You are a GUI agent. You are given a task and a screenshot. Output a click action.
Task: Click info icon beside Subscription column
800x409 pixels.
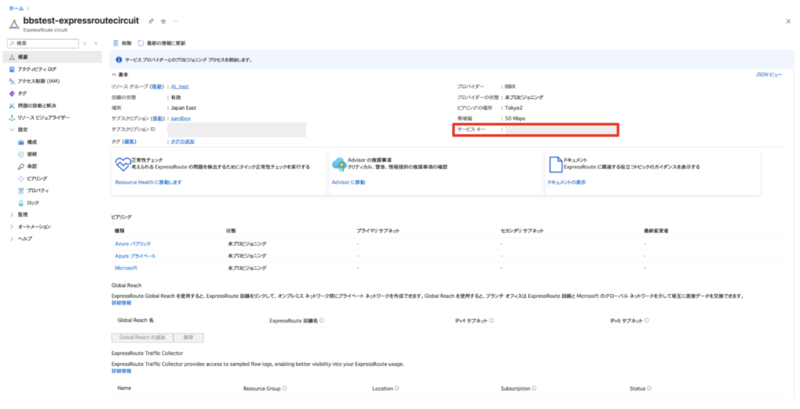click(534, 389)
